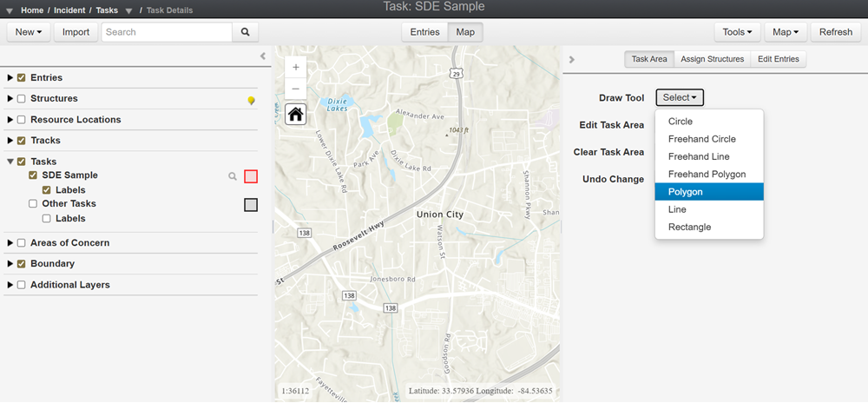Open the gray Other Tasks color swatch
Image resolution: width=868 pixels, height=403 pixels.
(x=251, y=205)
